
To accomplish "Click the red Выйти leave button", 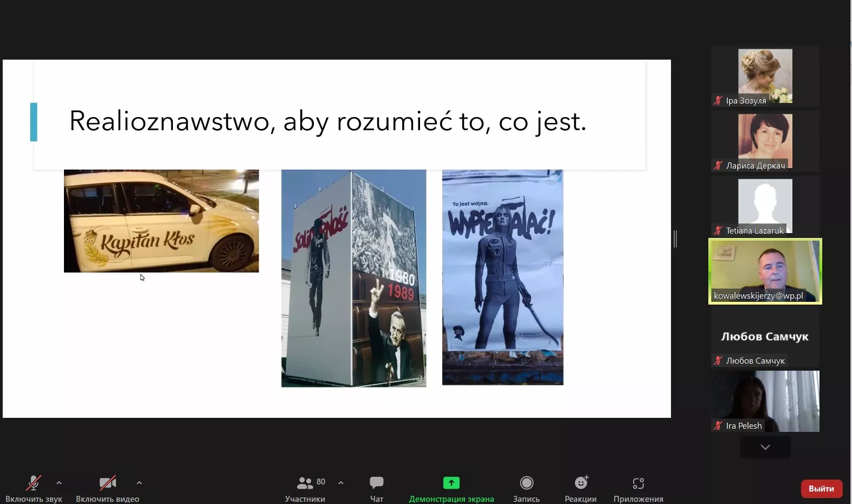I will coord(821,489).
